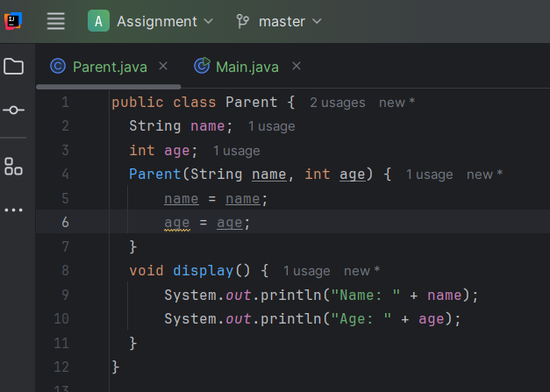Image resolution: width=550 pixels, height=392 pixels.
Task: Click the 'void' keyword on line 8
Action: [146, 271]
